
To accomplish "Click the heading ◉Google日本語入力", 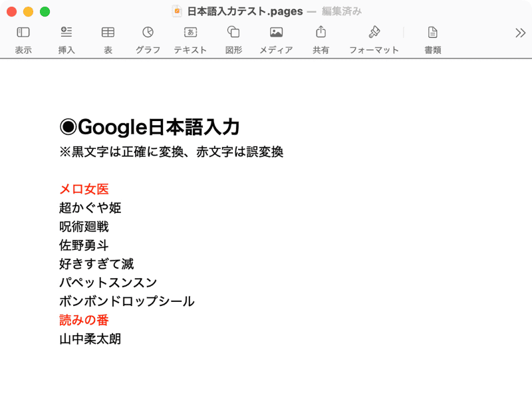I will click(150, 127).
